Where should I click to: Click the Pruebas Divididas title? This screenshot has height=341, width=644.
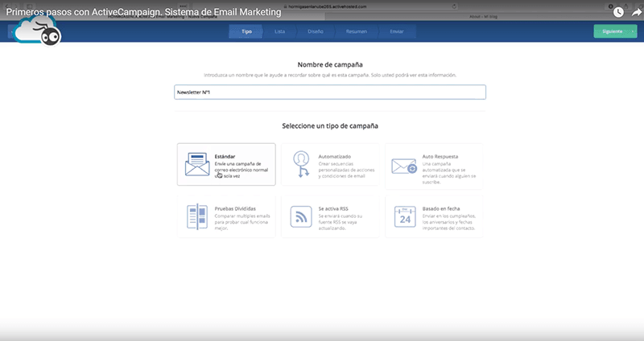coord(235,208)
